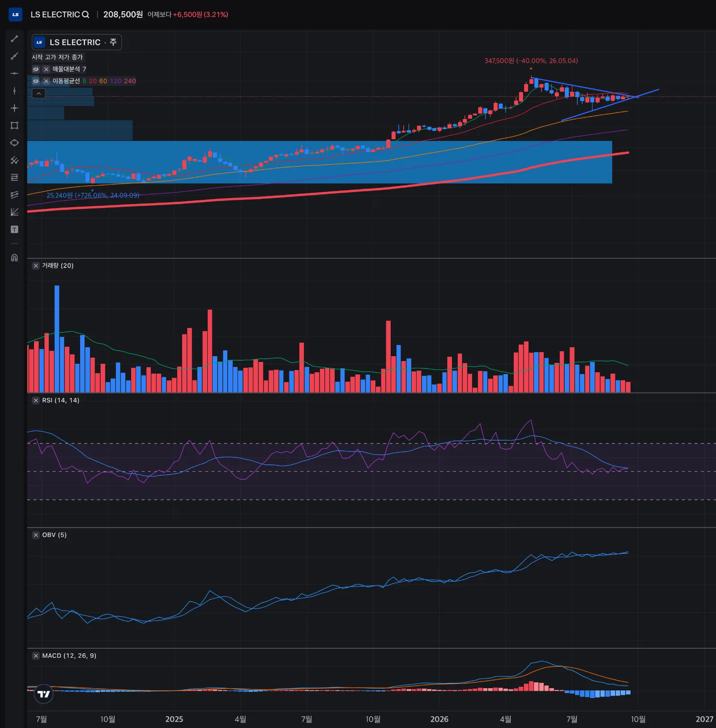Image resolution: width=716 pixels, height=728 pixels.
Task: Click the 5-period moving average value
Action: point(84,81)
